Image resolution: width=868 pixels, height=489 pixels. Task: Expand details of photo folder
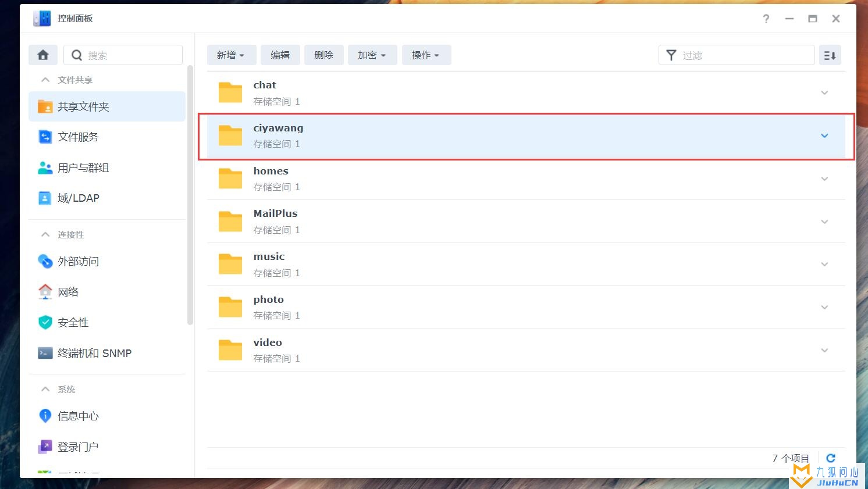pyautogui.click(x=824, y=307)
